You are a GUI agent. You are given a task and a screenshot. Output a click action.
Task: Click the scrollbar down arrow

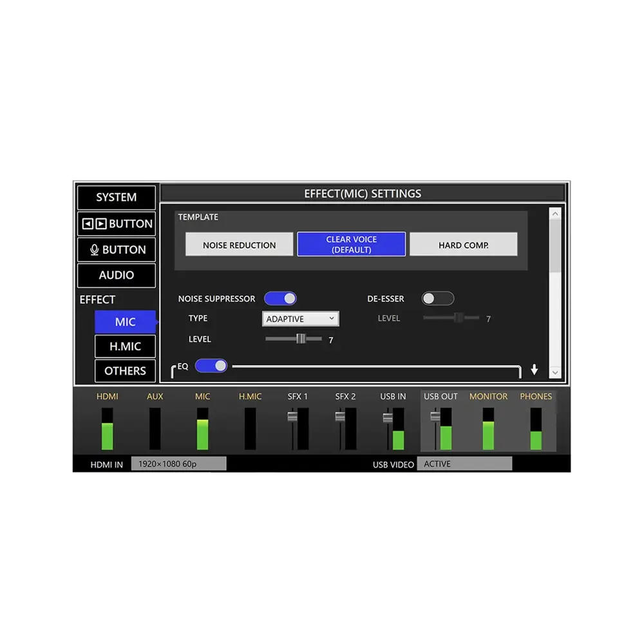click(x=555, y=372)
